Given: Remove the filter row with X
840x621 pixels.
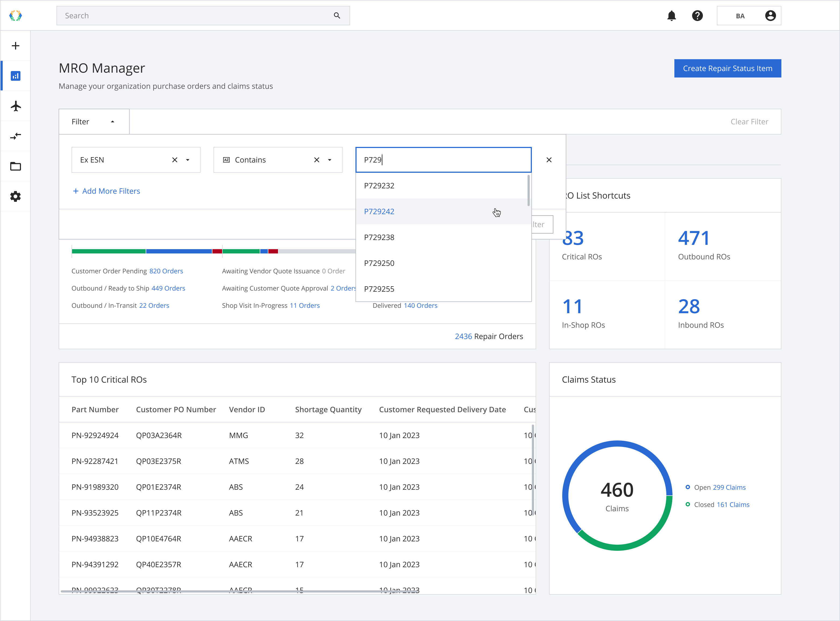Looking at the screenshot, I should coord(549,160).
